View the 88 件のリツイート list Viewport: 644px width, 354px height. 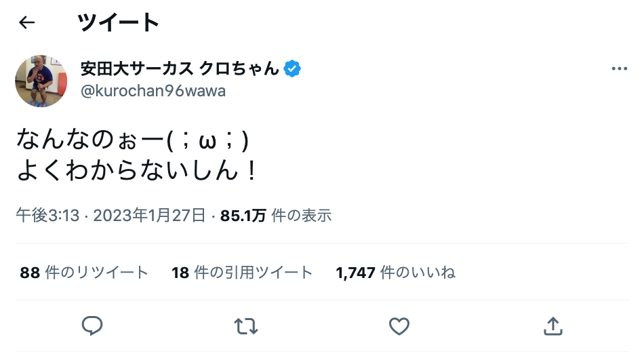[x=84, y=273]
